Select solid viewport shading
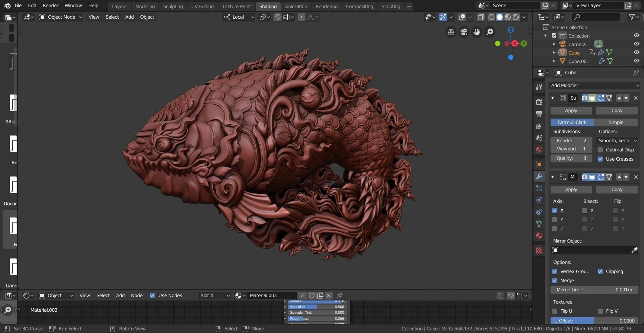The height and width of the screenshot is (333, 644). (499, 17)
